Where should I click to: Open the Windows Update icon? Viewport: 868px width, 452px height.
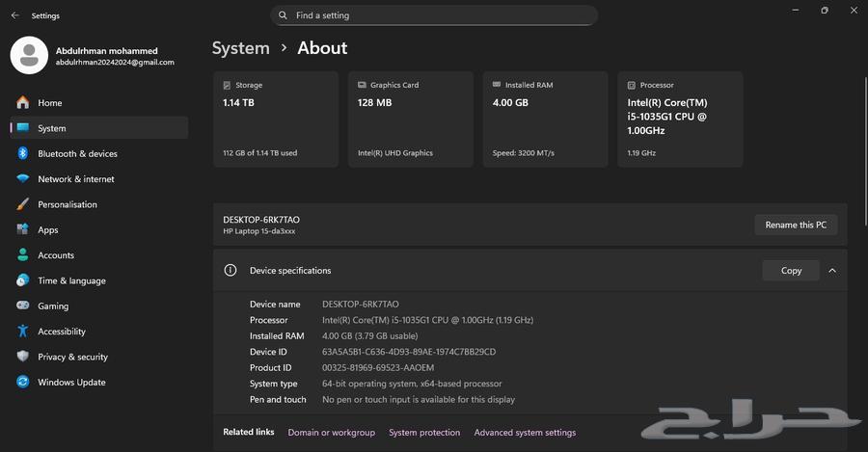pos(22,383)
